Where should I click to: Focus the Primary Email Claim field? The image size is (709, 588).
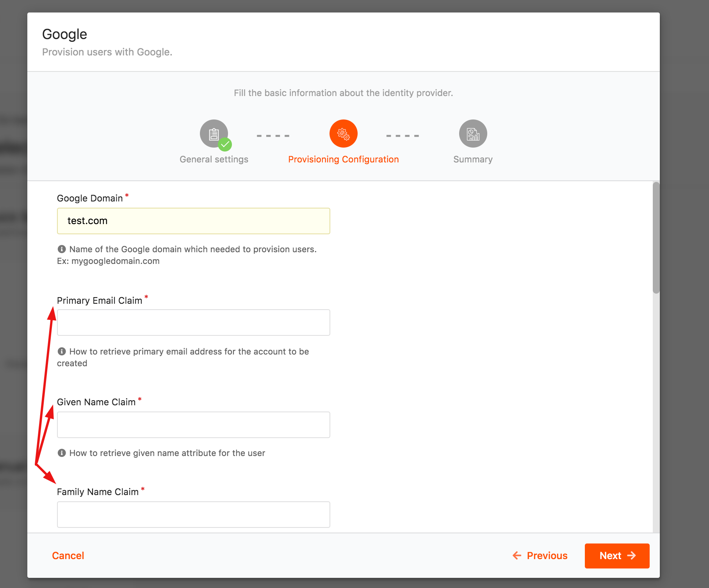point(194,323)
